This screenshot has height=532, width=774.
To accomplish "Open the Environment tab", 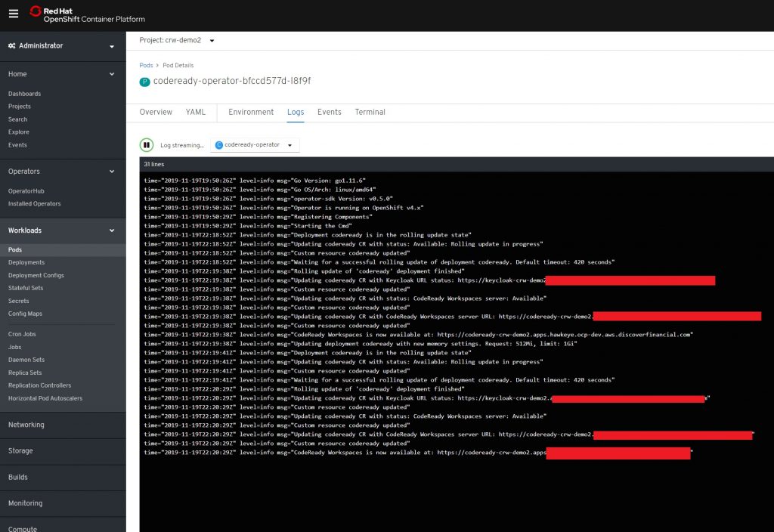I will pos(251,112).
